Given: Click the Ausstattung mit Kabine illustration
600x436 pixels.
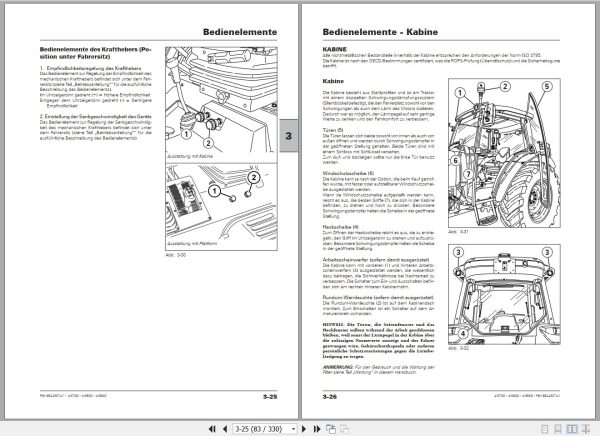Looking at the screenshot, I should click(221, 105).
